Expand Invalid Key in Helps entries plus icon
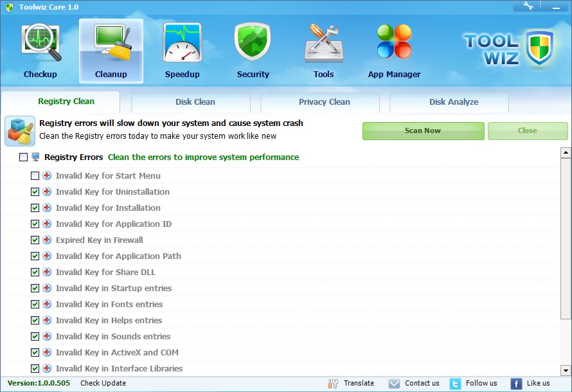This screenshot has height=392, width=572. click(x=47, y=320)
